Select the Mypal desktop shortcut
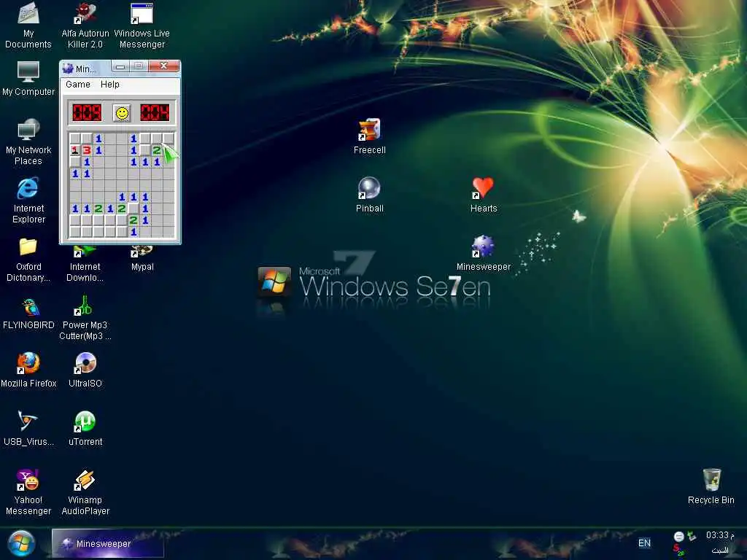 142,258
